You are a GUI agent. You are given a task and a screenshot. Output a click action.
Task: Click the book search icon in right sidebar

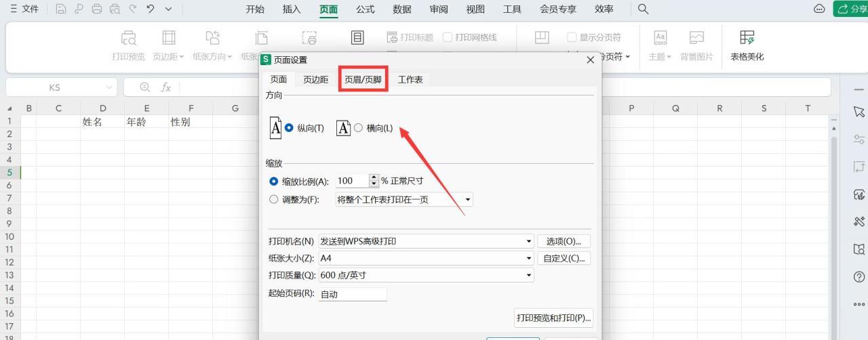(x=859, y=249)
